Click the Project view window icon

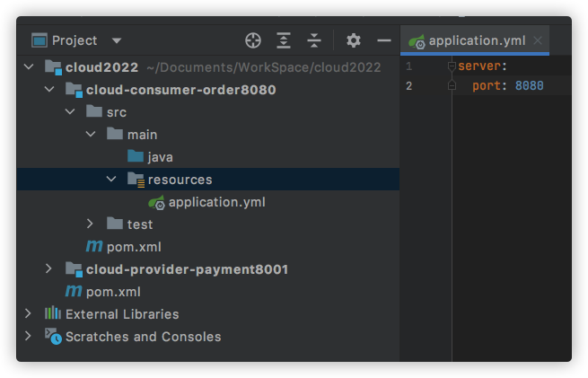click(x=39, y=40)
